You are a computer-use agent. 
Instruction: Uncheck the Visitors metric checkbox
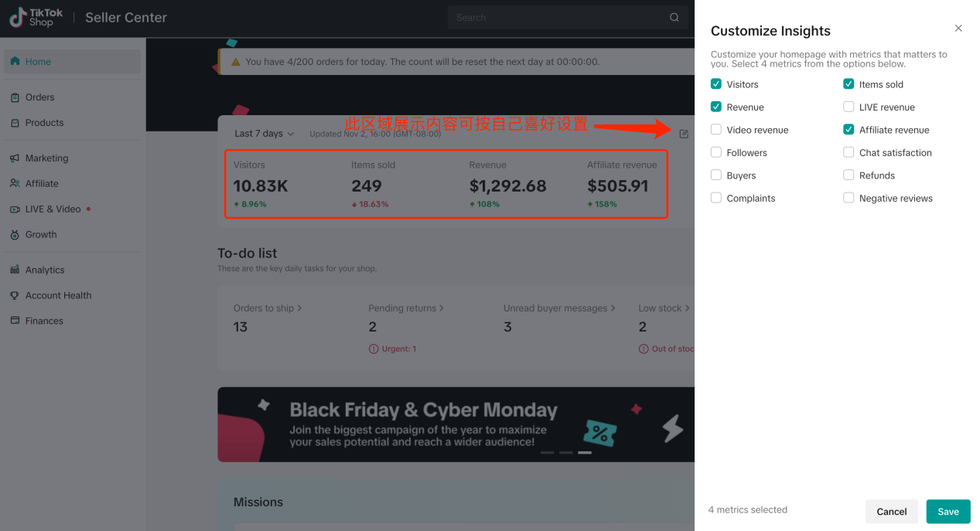(716, 84)
